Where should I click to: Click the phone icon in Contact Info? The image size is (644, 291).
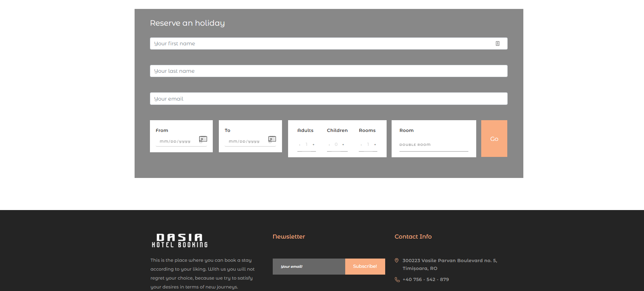(397, 280)
